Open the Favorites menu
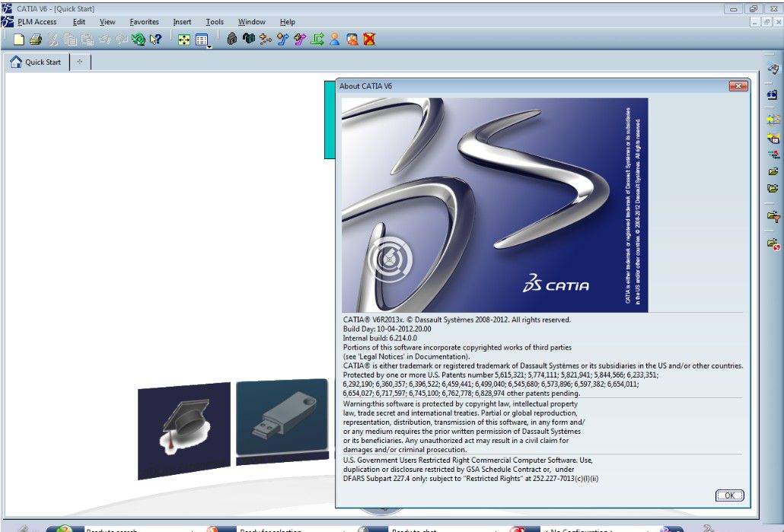This screenshot has height=532, width=784. (144, 22)
